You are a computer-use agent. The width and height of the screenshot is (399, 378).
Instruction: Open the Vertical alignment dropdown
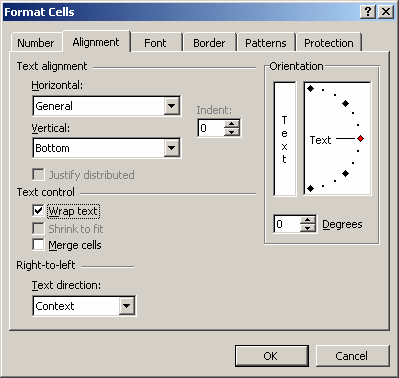pyautogui.click(x=172, y=148)
